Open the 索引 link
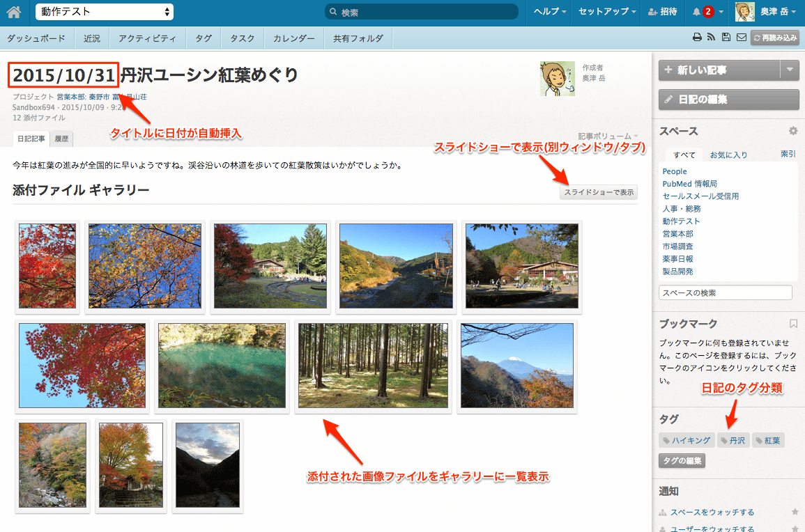 [788, 154]
